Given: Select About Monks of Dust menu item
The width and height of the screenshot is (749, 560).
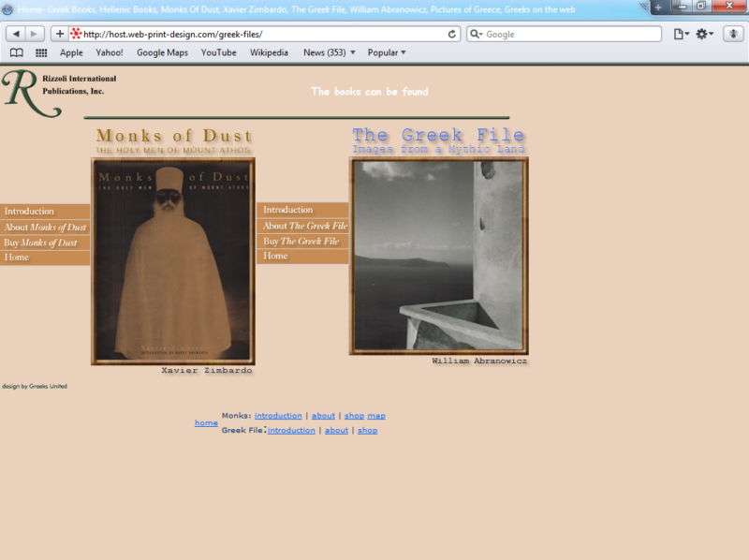Looking at the screenshot, I should point(45,228).
